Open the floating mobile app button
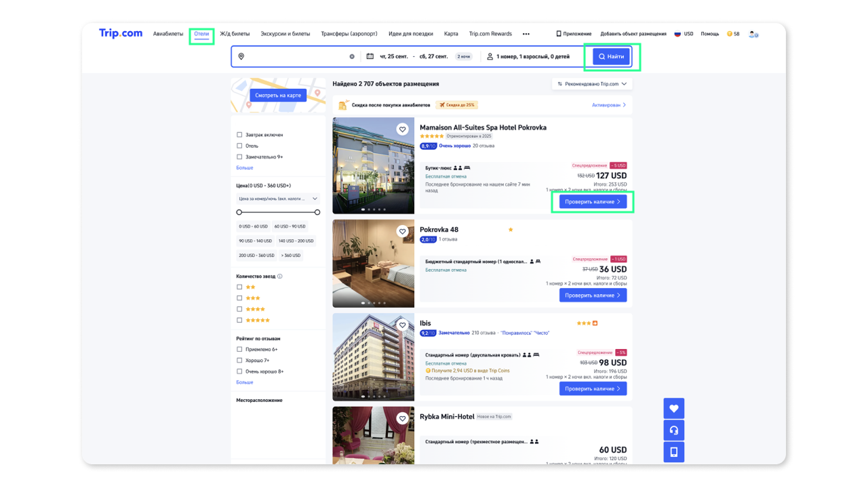868x488 pixels. click(x=674, y=452)
